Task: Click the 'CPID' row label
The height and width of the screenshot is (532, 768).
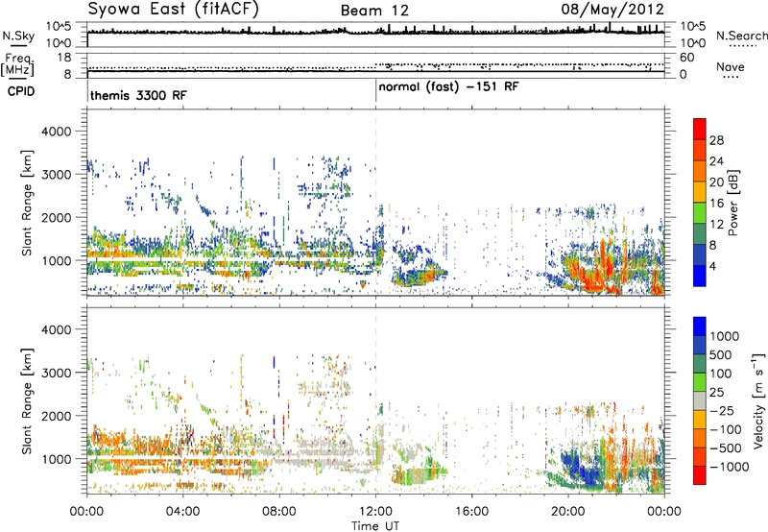Action: [x=21, y=91]
